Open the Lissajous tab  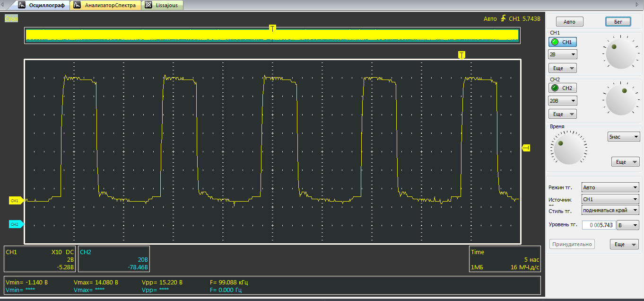click(x=163, y=5)
